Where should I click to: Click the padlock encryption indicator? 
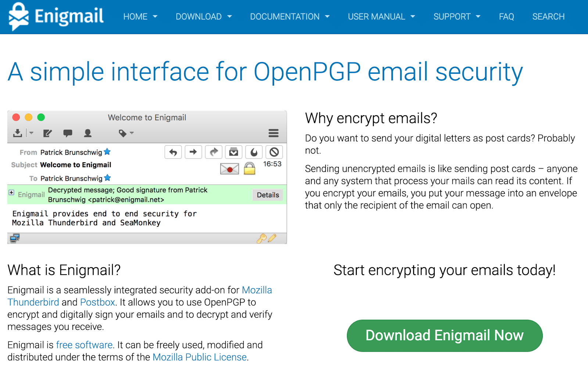tap(250, 168)
